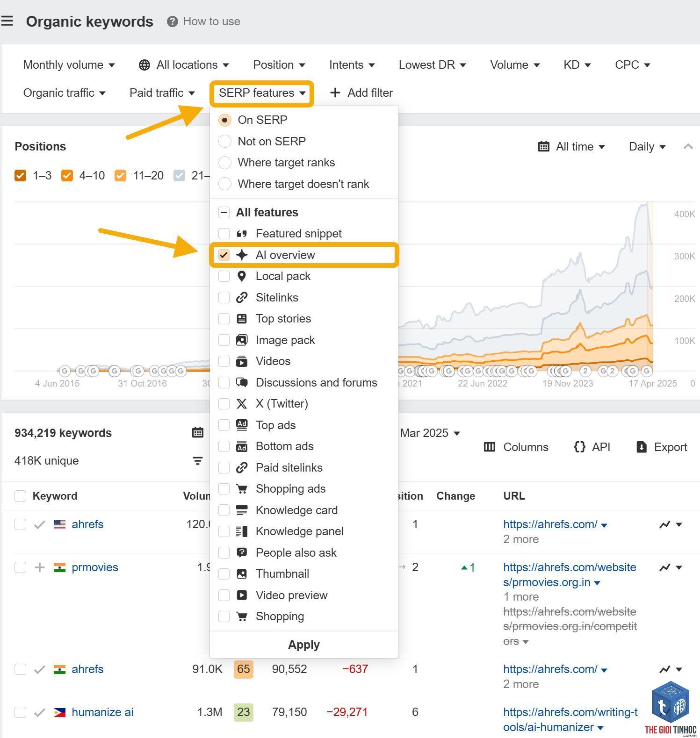
Task: Click the API curly braces icon
Action: (x=579, y=447)
